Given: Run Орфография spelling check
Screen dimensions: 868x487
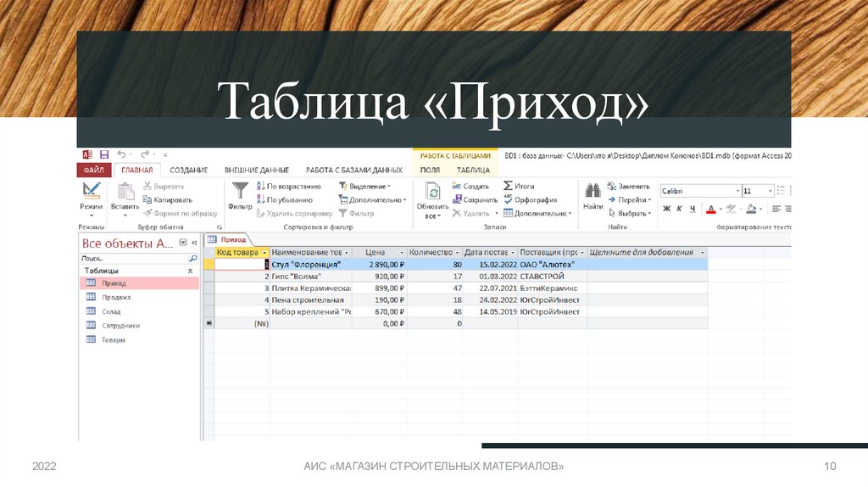Looking at the screenshot, I should [531, 200].
